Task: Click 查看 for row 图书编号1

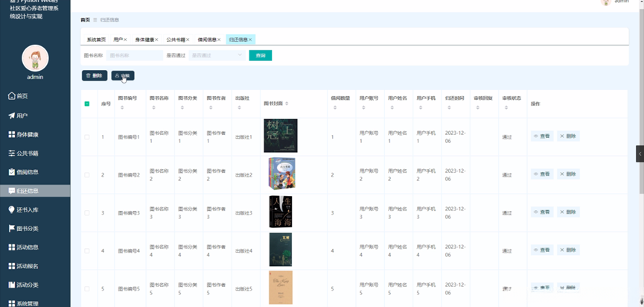Action: (x=542, y=136)
